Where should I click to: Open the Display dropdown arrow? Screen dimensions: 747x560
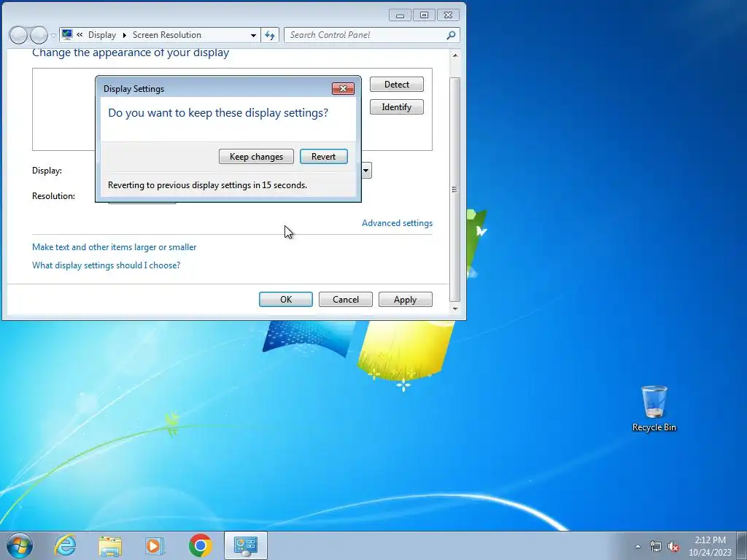366,171
